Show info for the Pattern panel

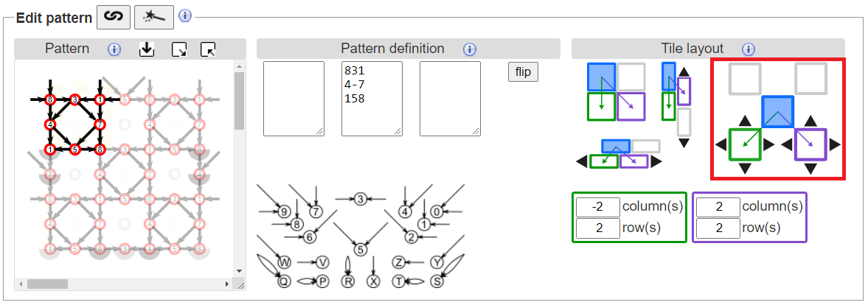click(114, 49)
